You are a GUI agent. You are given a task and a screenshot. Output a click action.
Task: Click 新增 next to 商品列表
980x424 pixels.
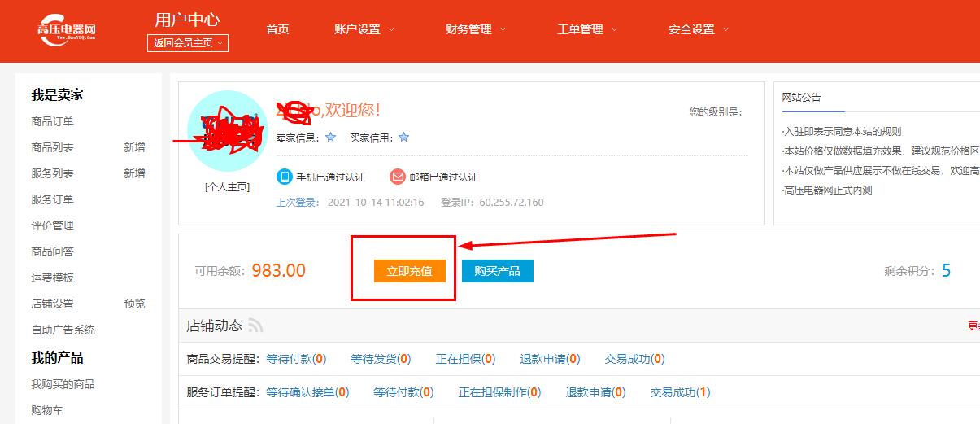click(x=134, y=147)
